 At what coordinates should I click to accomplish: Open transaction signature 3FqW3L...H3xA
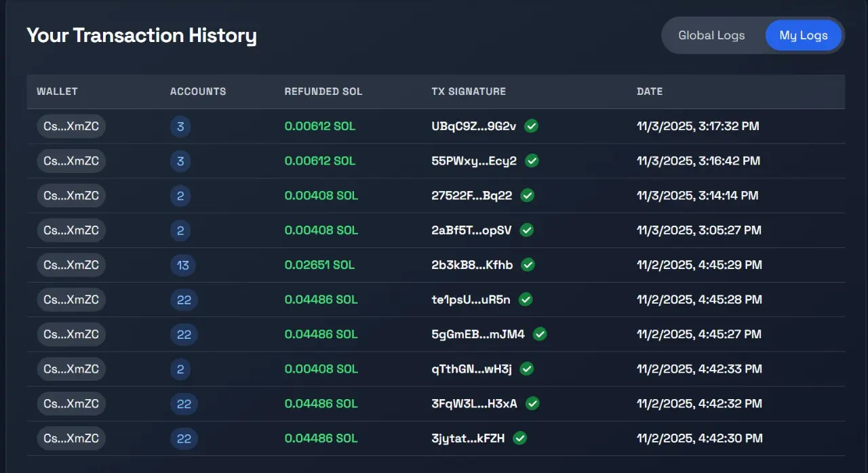click(474, 403)
